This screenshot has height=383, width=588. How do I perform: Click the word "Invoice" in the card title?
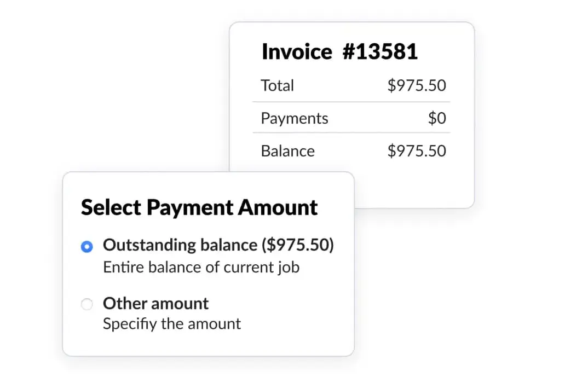coord(297,52)
